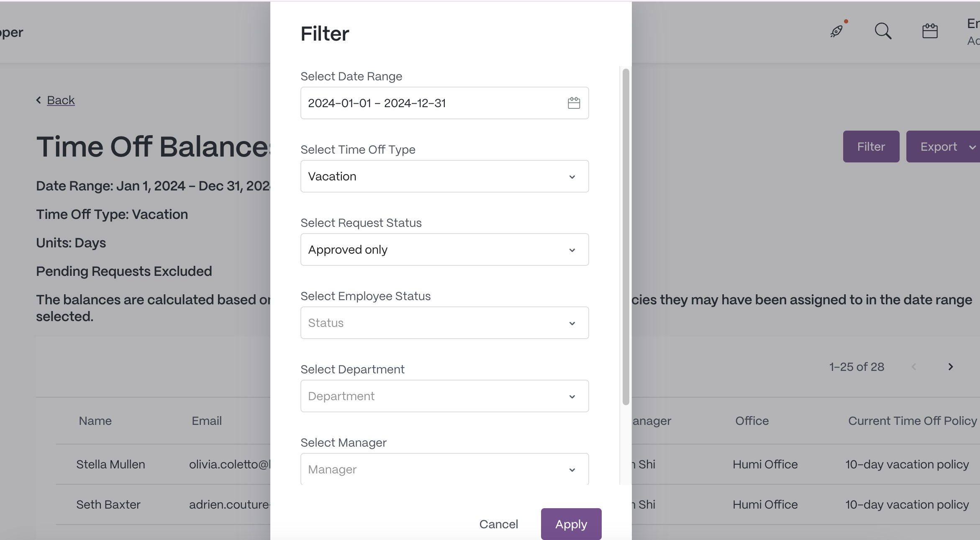Image resolution: width=980 pixels, height=540 pixels.
Task: Click the rocket icon in the header
Action: (x=837, y=31)
